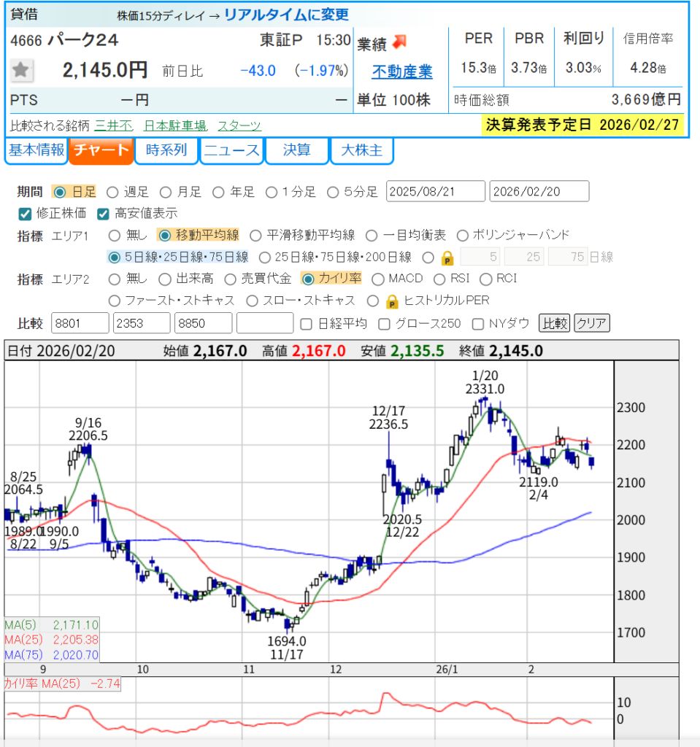Click the premium lock icon beside custom moving average
Screen dimensions: 700x747
coord(447,258)
